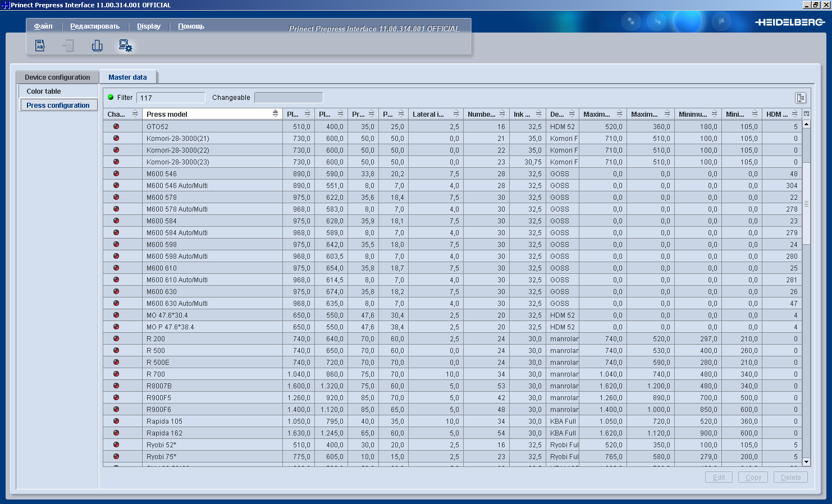This screenshot has width=832, height=504.
Task: Select the Komori-28-3000(21) row
Action: click(x=452, y=139)
